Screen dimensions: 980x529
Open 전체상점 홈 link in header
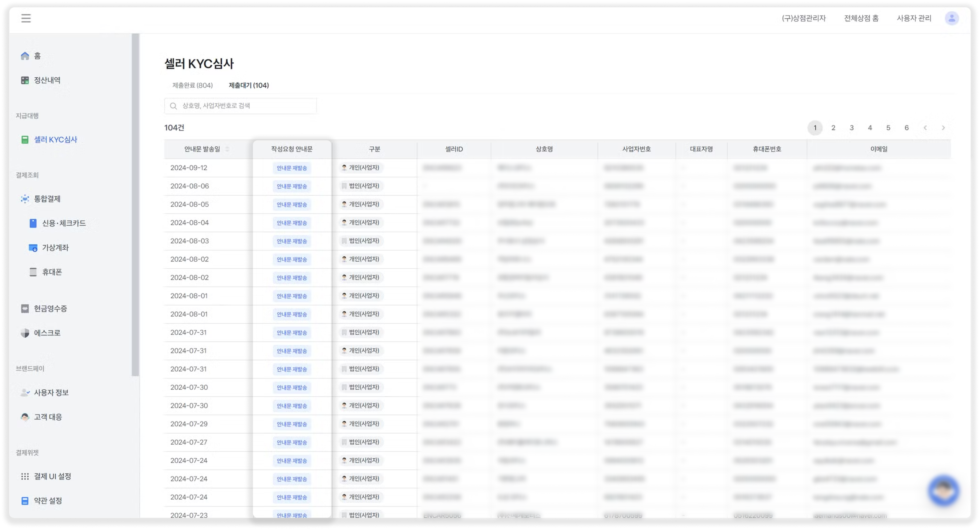click(x=861, y=18)
